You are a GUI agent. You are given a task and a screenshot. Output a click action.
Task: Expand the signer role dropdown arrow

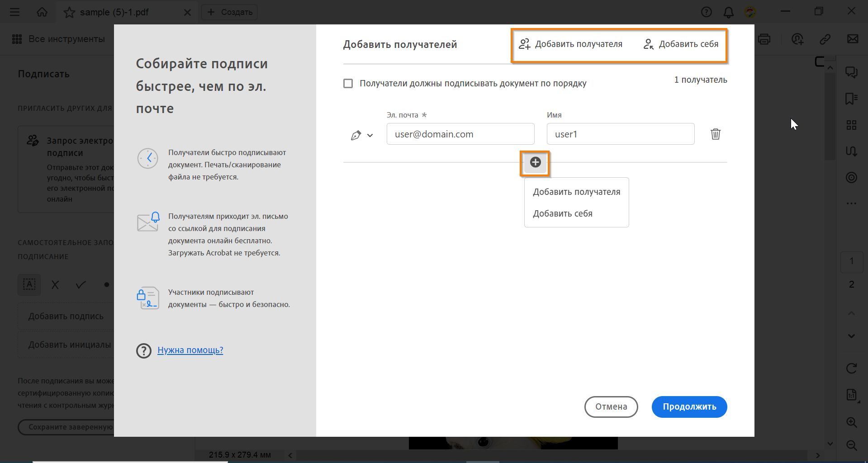click(x=371, y=135)
